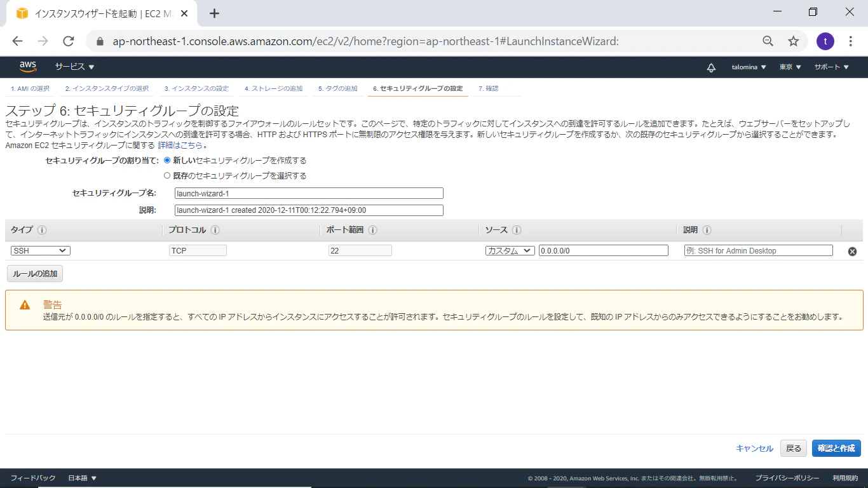Image resolution: width=868 pixels, height=488 pixels.
Task: Open the notifications bell icon
Action: pos(711,67)
